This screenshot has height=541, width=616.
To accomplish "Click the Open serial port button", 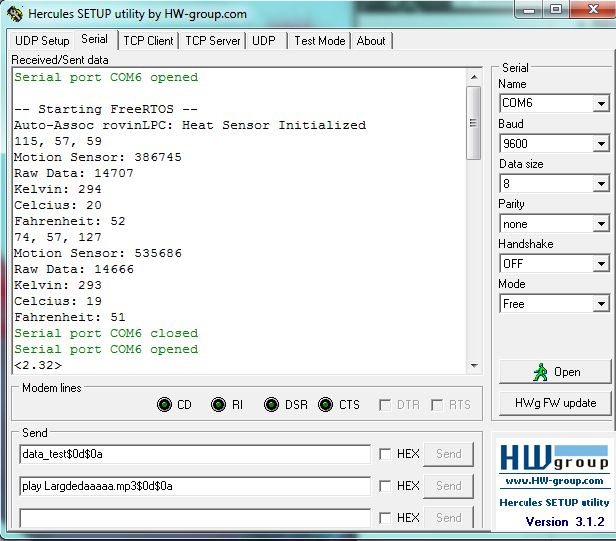I will (x=555, y=372).
